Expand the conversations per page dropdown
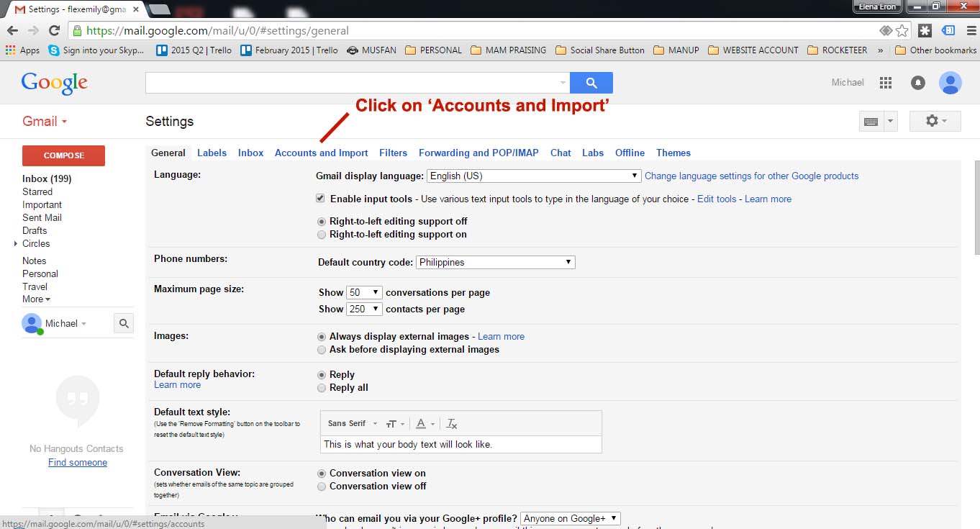This screenshot has width=980, height=529. pyautogui.click(x=364, y=293)
